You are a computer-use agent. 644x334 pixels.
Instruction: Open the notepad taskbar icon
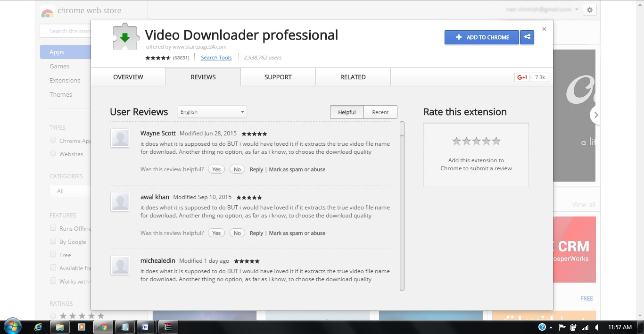click(125, 327)
